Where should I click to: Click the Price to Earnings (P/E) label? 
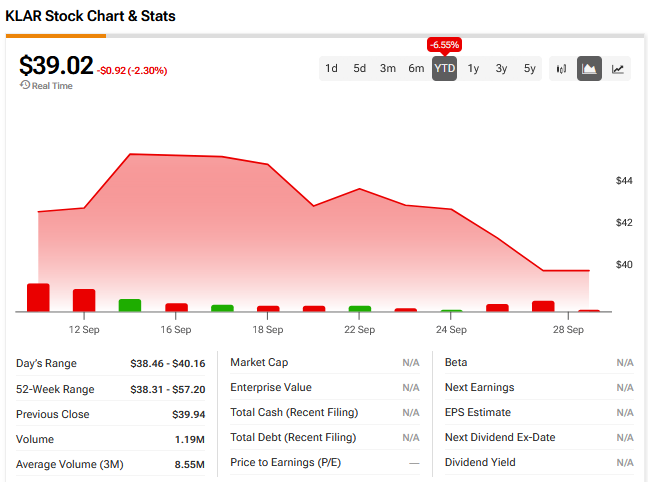(x=286, y=463)
